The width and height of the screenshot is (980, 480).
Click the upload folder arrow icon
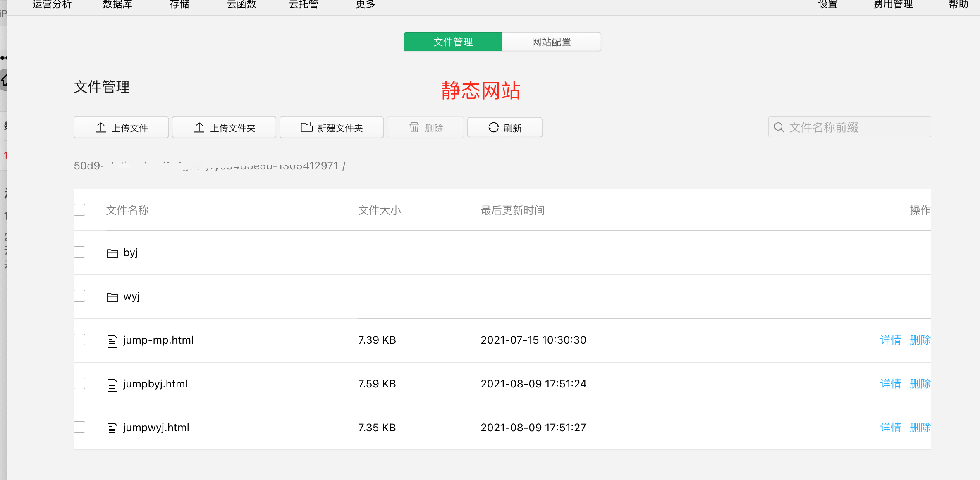(x=199, y=127)
